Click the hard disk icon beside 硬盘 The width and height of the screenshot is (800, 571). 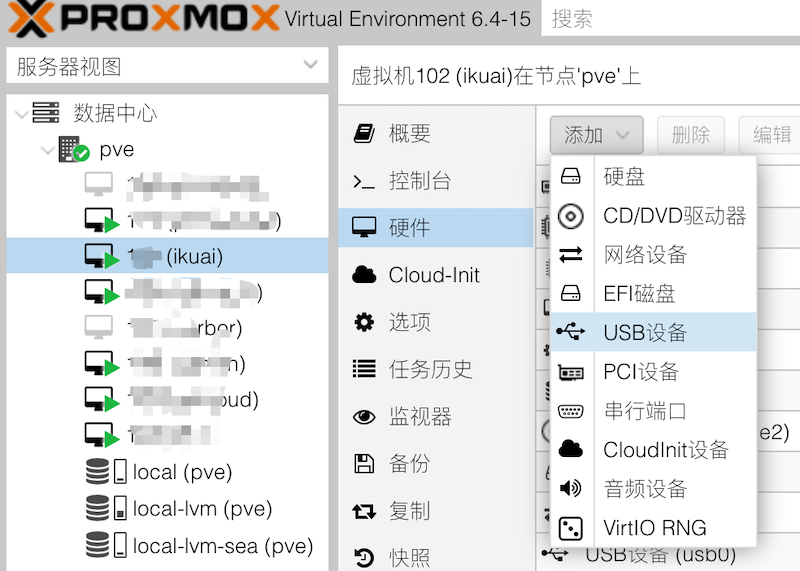click(570, 177)
